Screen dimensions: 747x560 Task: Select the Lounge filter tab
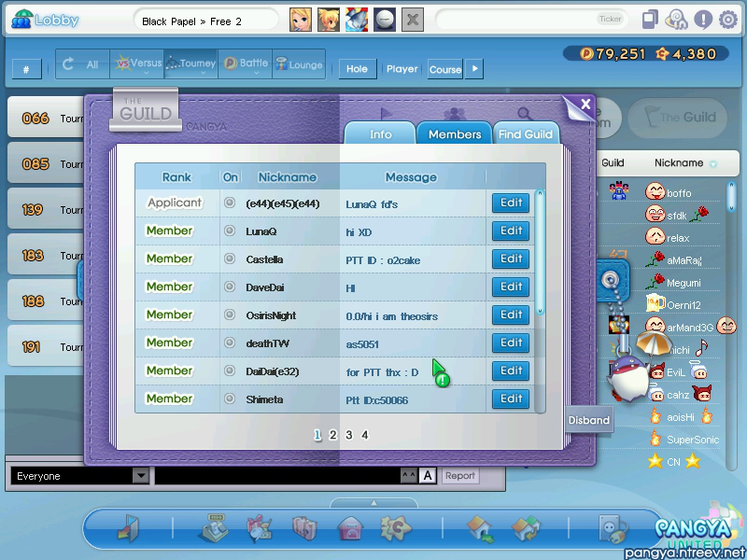point(299,64)
